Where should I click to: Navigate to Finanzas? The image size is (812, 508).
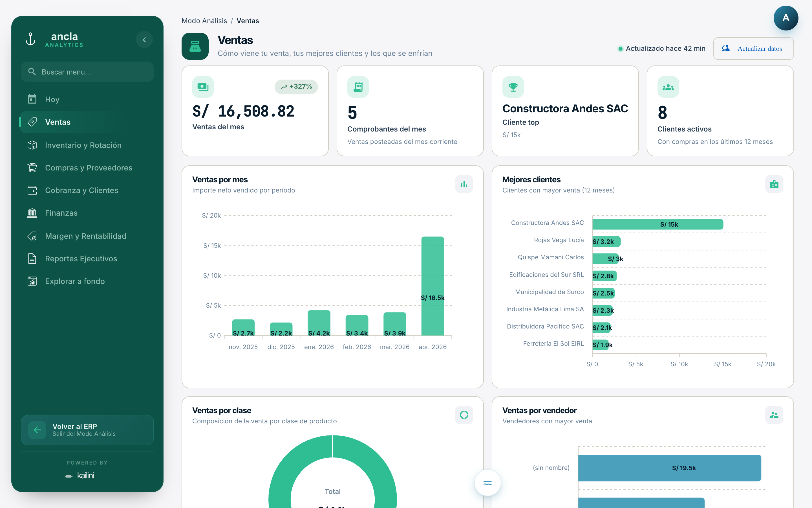[87, 213]
